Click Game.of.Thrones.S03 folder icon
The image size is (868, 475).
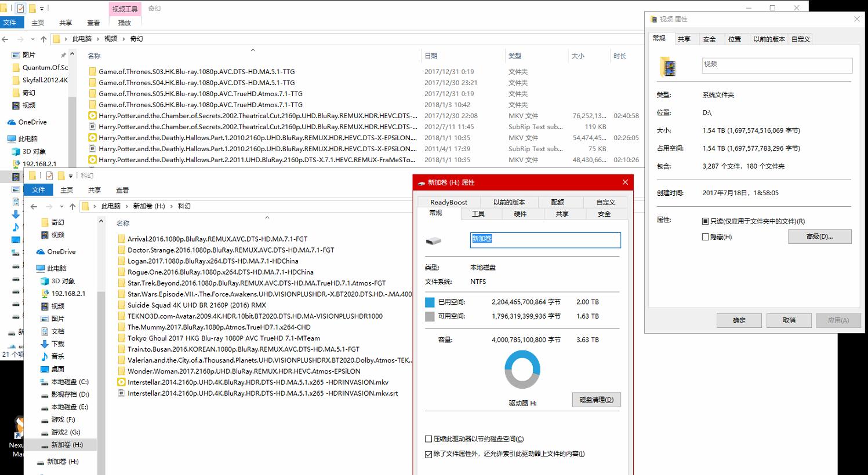92,72
